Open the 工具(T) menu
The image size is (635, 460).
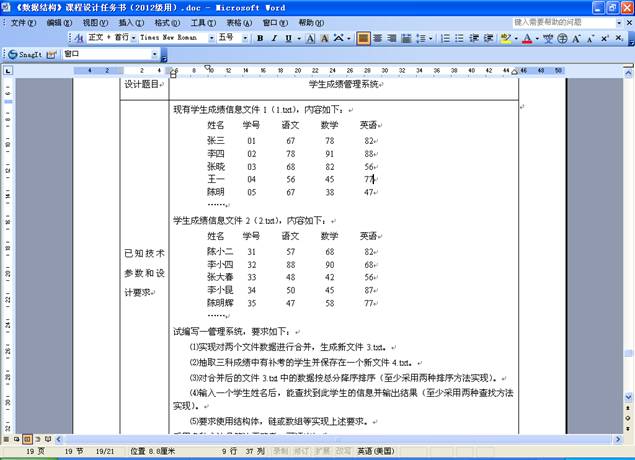point(203,23)
